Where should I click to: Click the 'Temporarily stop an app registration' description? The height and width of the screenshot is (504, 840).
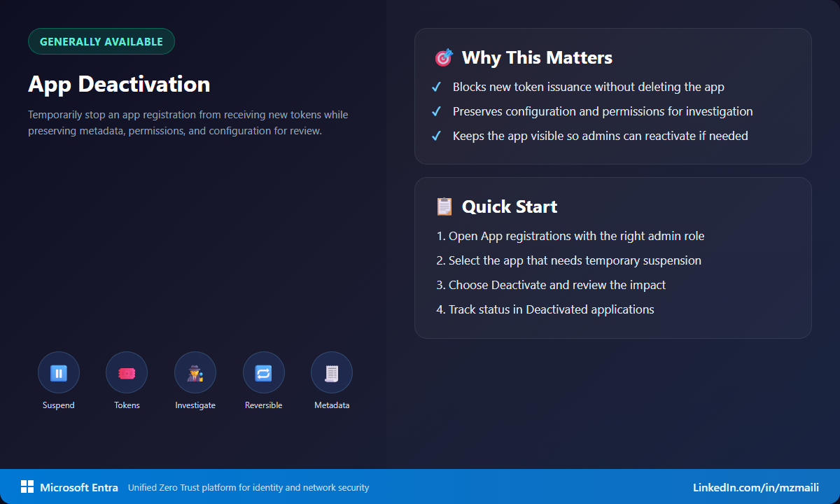pyautogui.click(x=188, y=122)
